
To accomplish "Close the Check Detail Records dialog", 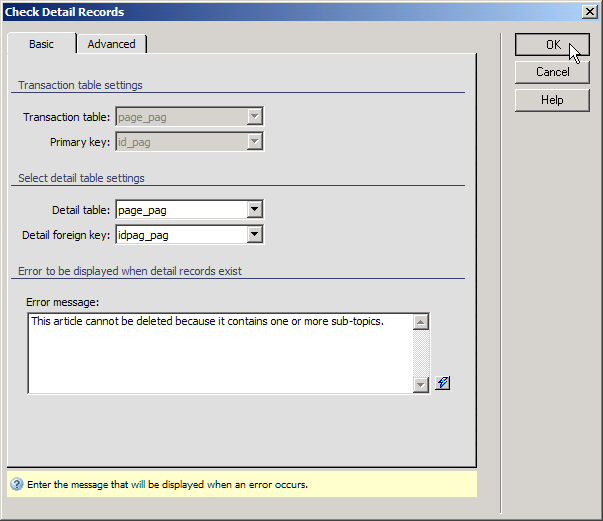I will pos(590,11).
